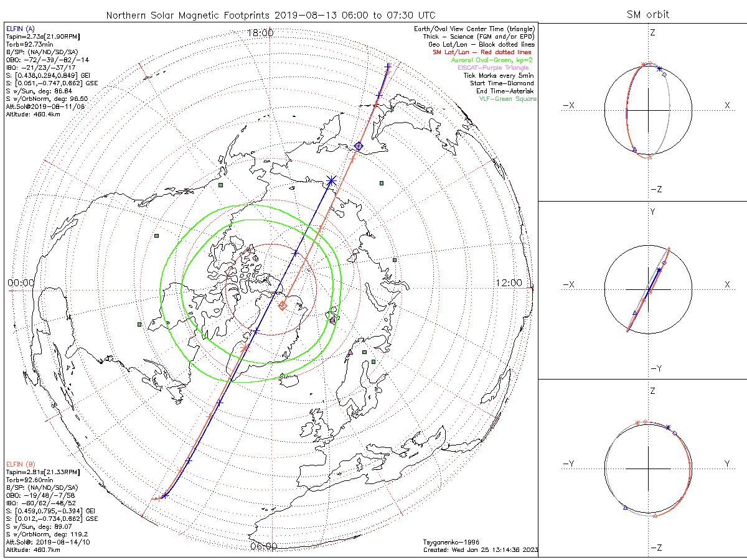Click the '18:00' local time label
747x560 pixels.
point(260,33)
